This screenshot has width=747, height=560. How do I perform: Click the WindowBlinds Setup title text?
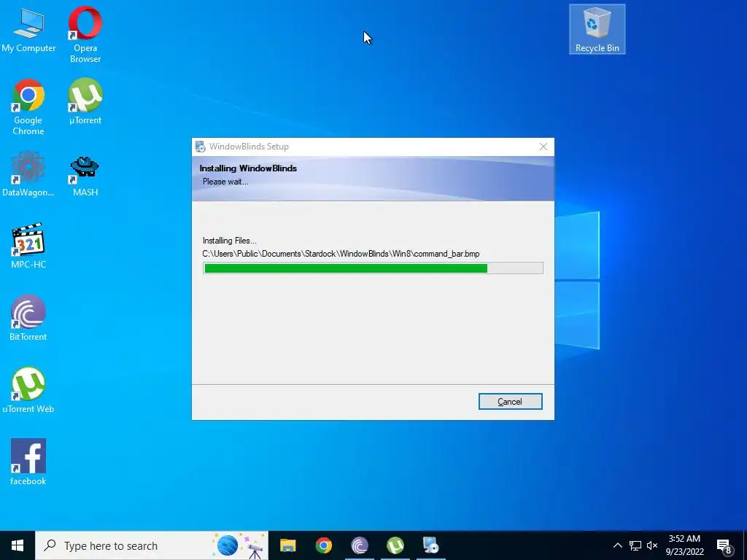click(x=249, y=147)
